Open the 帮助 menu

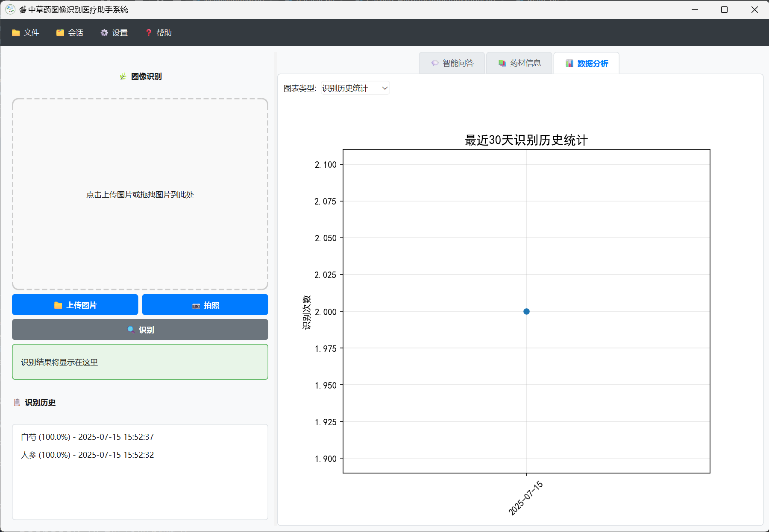pos(158,33)
